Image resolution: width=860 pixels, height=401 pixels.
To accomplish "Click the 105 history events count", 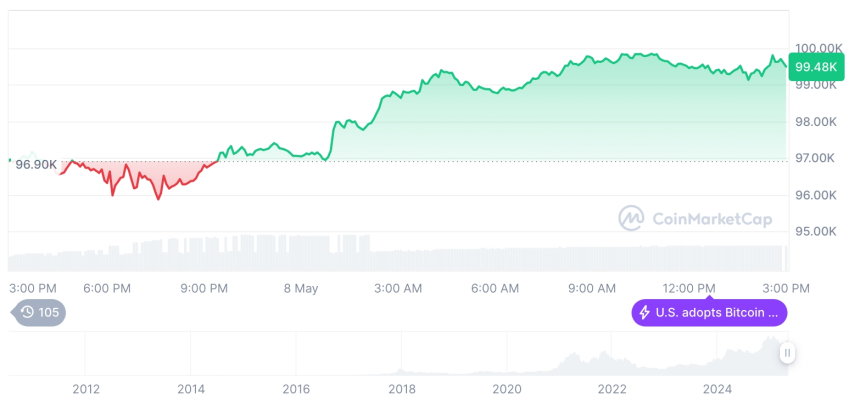I will click(48, 312).
